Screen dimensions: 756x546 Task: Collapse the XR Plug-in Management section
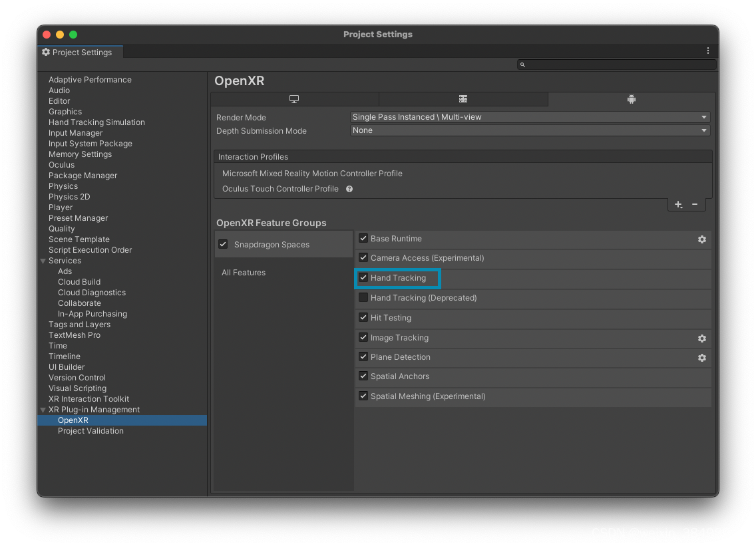point(43,410)
